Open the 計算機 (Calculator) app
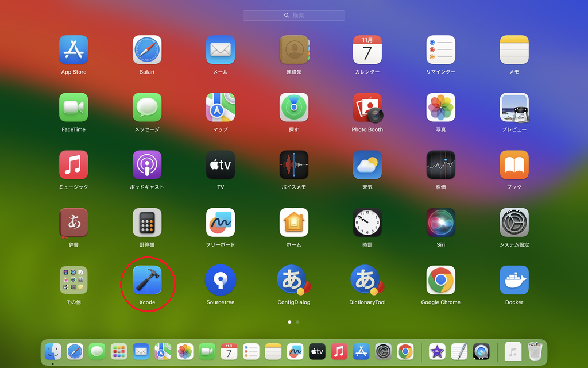588x368 pixels. pyautogui.click(x=147, y=223)
